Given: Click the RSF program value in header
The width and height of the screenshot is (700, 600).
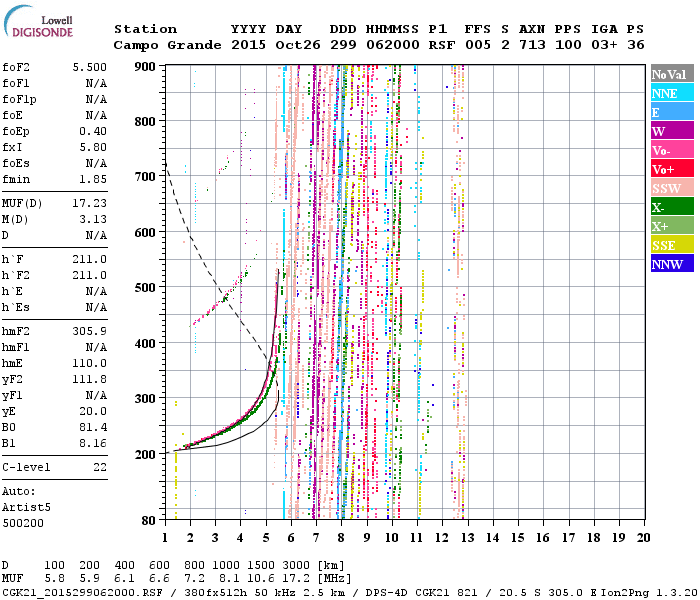Looking at the screenshot, I should pyautogui.click(x=442, y=45).
